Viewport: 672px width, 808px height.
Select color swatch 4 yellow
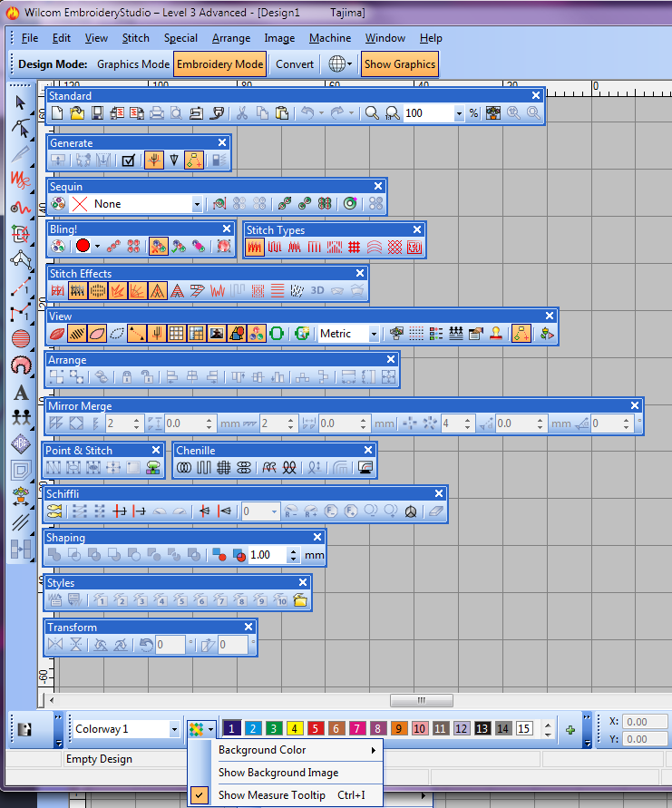point(294,728)
